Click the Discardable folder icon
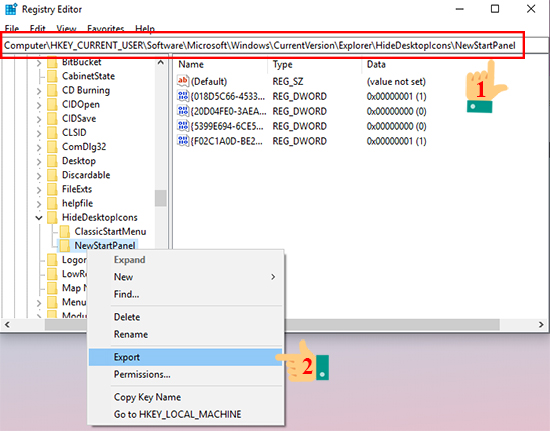550x431 pixels. point(52,175)
